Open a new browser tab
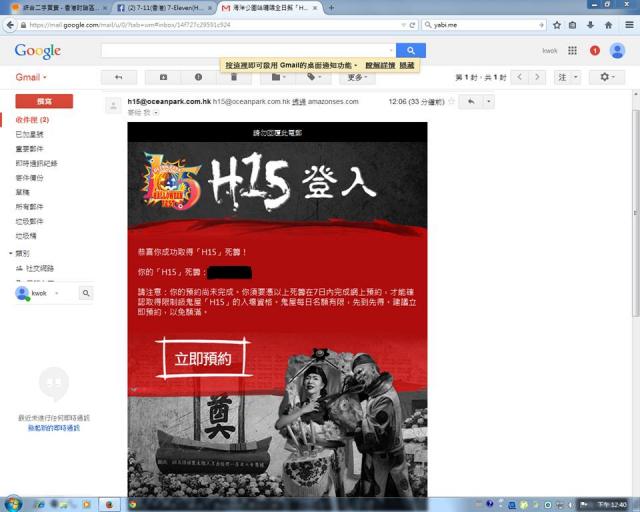640x512 pixels. pos(331,8)
